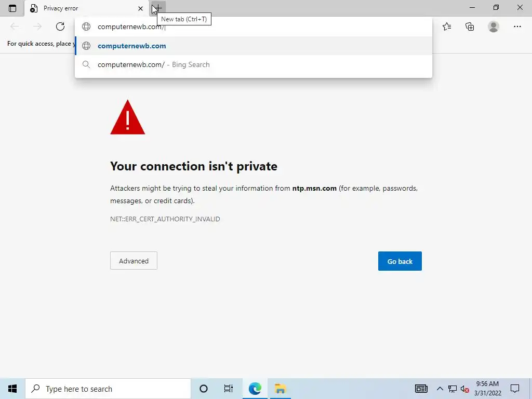Image resolution: width=532 pixels, height=399 pixels.
Task: Click the browser Forward arrow
Action: point(37,26)
